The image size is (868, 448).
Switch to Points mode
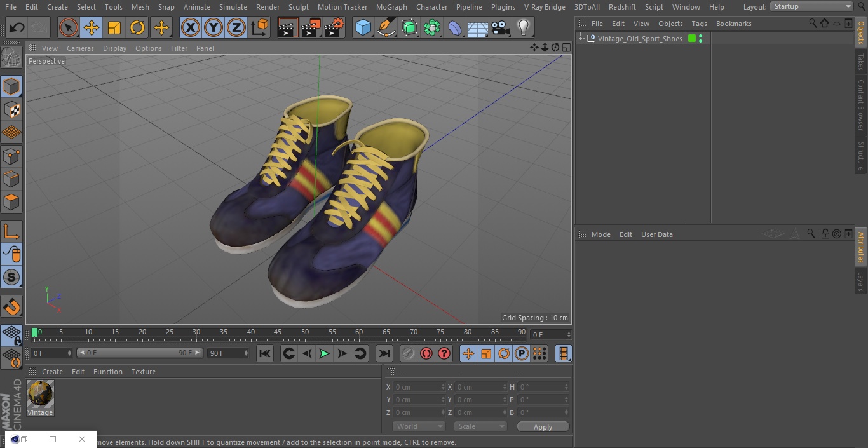click(x=11, y=156)
